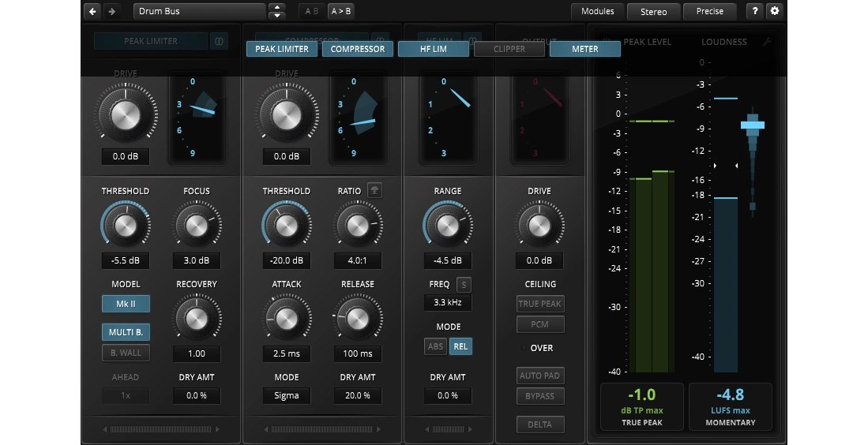Click the DELTA button
The height and width of the screenshot is (445, 868).
tap(539, 424)
